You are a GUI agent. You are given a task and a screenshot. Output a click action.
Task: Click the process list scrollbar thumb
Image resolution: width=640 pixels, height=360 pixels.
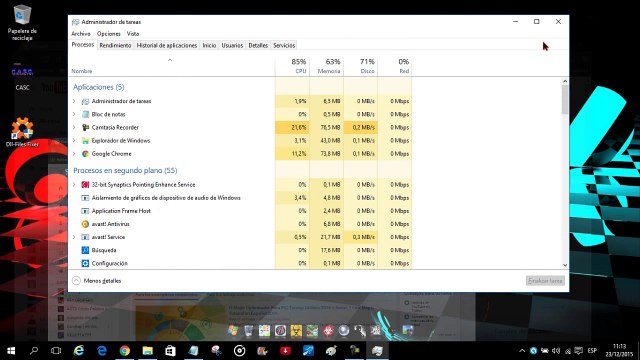pos(565,100)
